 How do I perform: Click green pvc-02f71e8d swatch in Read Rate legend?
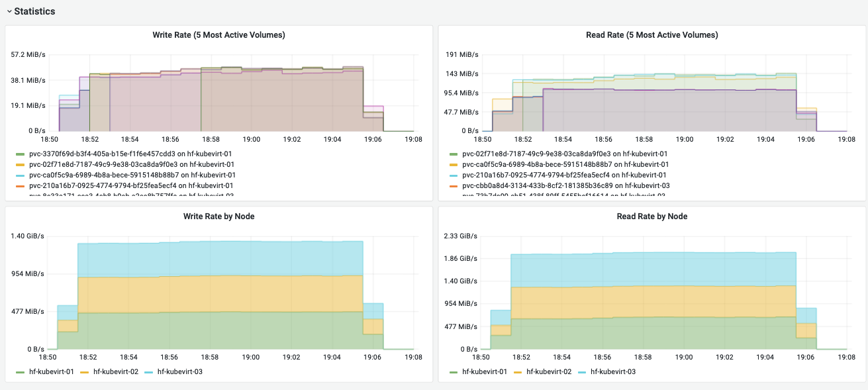pyautogui.click(x=454, y=154)
